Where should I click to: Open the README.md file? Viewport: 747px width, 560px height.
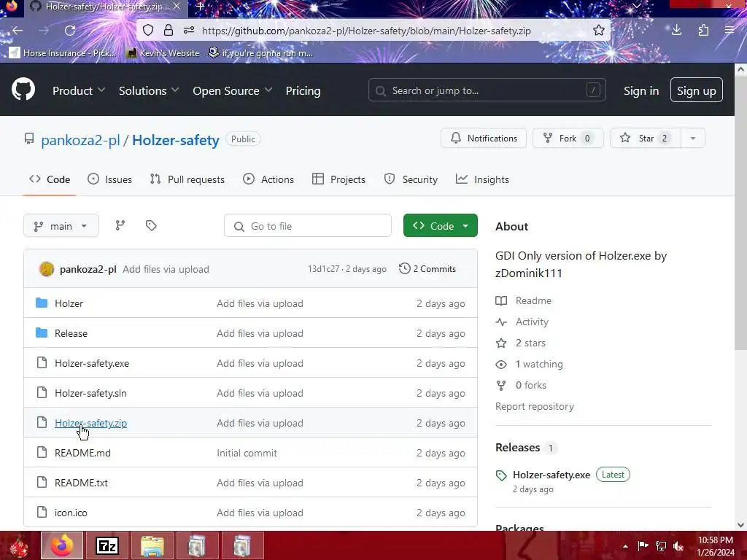click(82, 453)
